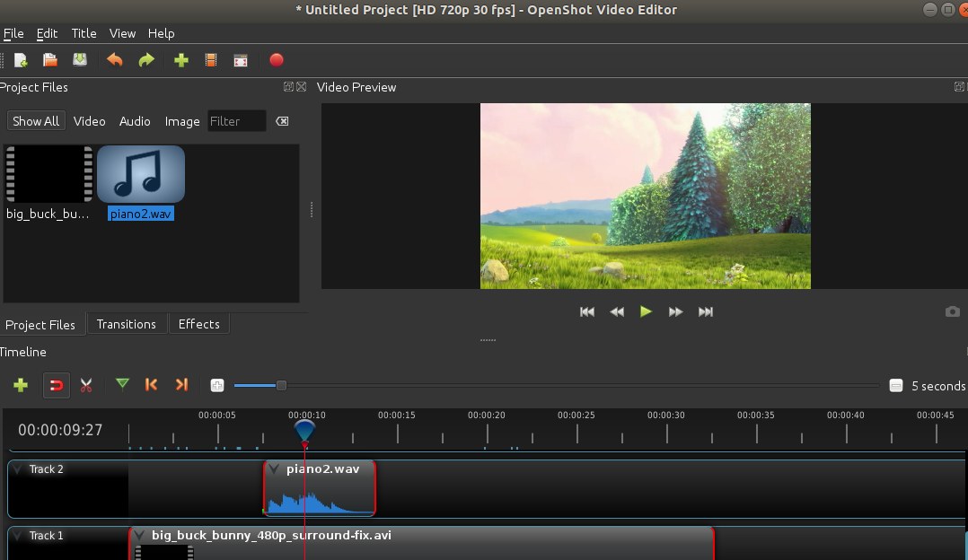The width and height of the screenshot is (968, 560).
Task: Click the video preview frame
Action: (x=645, y=197)
